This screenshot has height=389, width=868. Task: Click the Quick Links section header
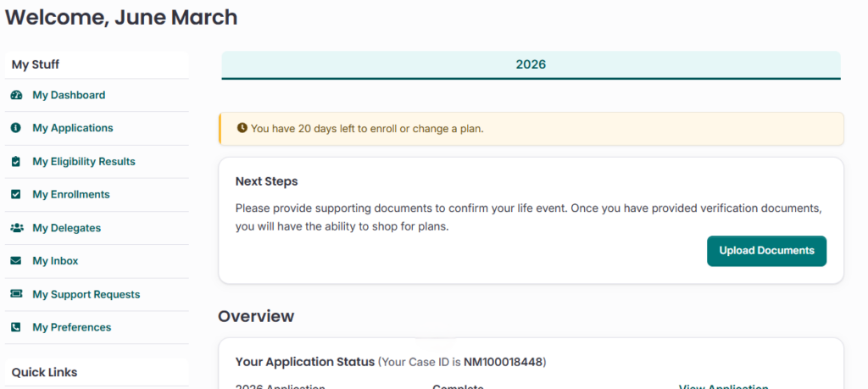[x=44, y=372]
